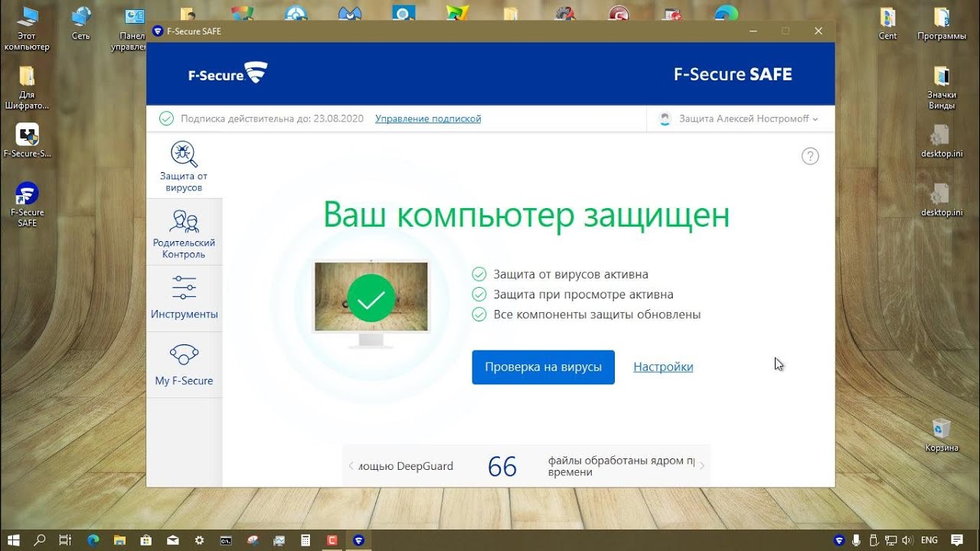Open Calculator from taskbar
The image size is (980, 551).
[305, 540]
